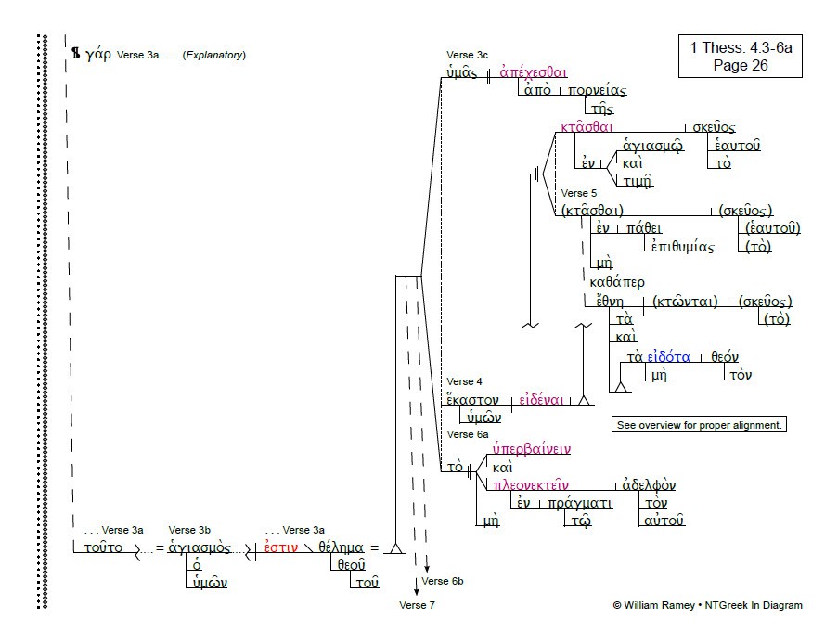838x644 pixels.
Task: Click the '1 Thess. 4:3-6a Page 26' title box
Action: 741,56
